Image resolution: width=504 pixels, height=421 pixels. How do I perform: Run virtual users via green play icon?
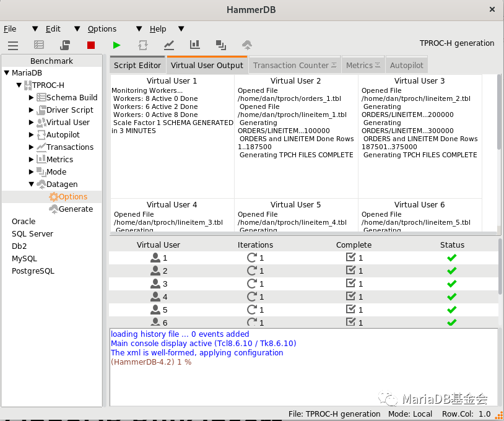[x=116, y=45]
